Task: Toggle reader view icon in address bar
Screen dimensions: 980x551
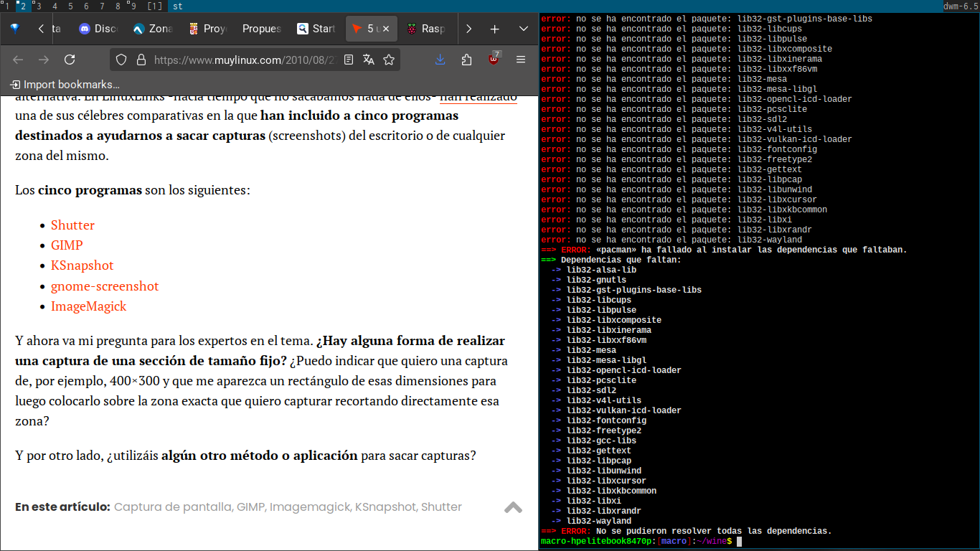Action: coord(349,60)
